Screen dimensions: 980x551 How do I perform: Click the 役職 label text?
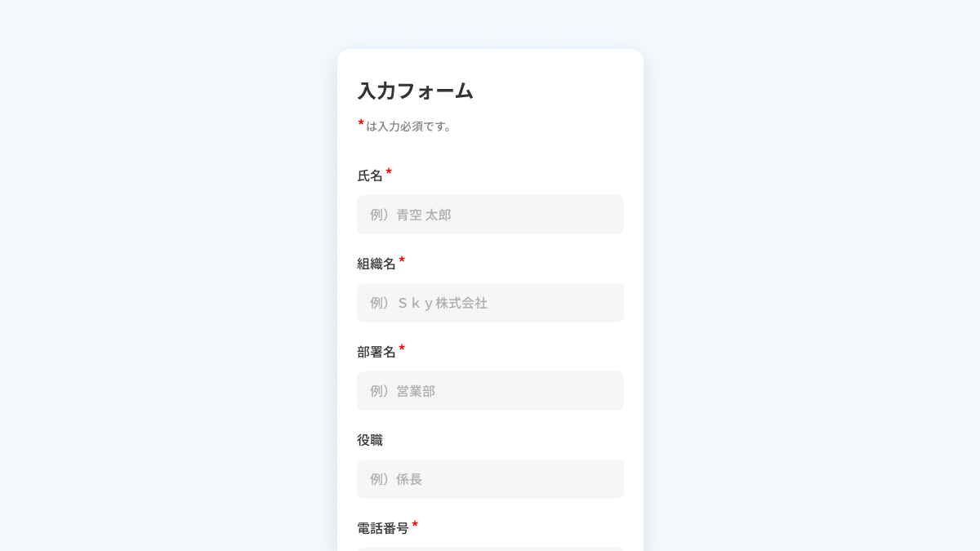click(370, 440)
